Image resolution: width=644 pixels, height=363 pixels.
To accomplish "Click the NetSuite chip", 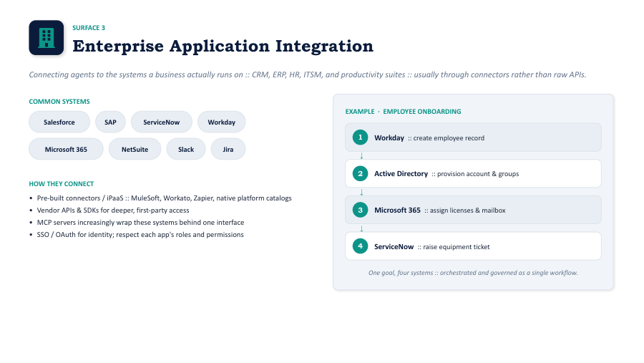I will [135, 149].
